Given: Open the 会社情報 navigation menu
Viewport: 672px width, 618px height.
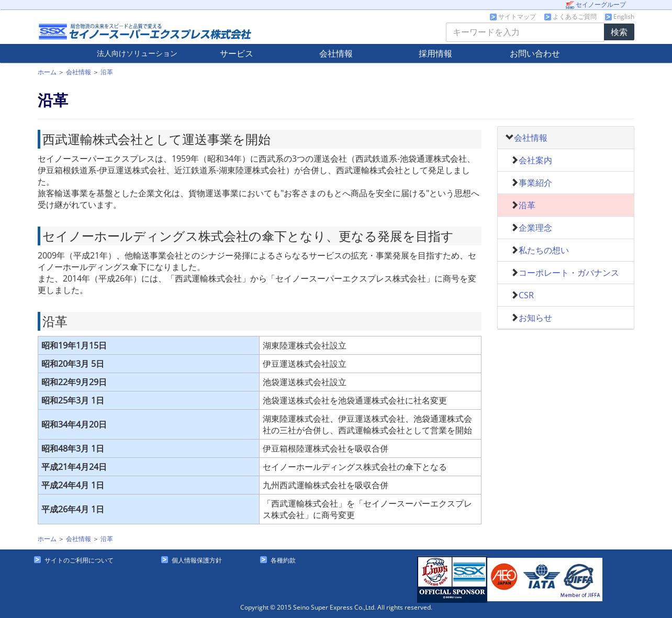Looking at the screenshot, I should (x=336, y=53).
